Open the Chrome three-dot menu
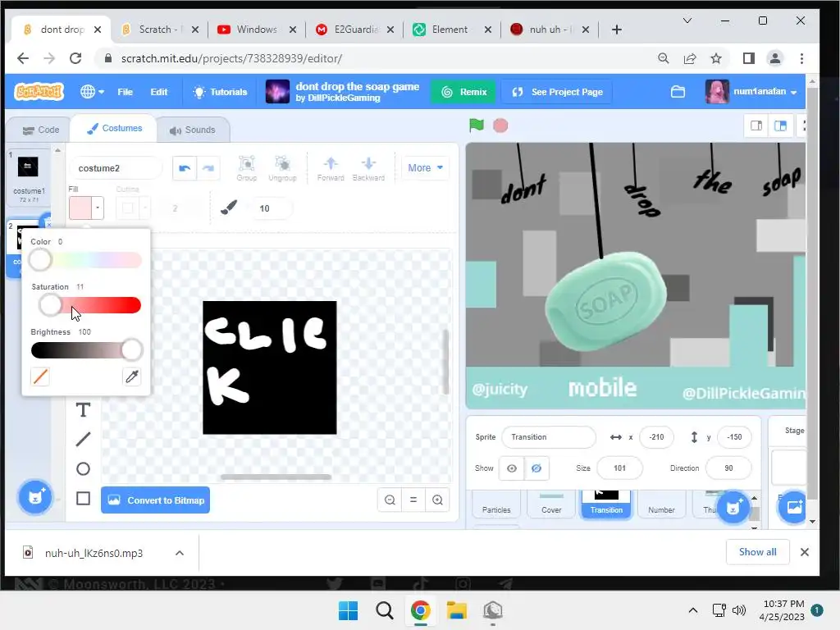Image resolution: width=840 pixels, height=630 pixels. point(801,58)
